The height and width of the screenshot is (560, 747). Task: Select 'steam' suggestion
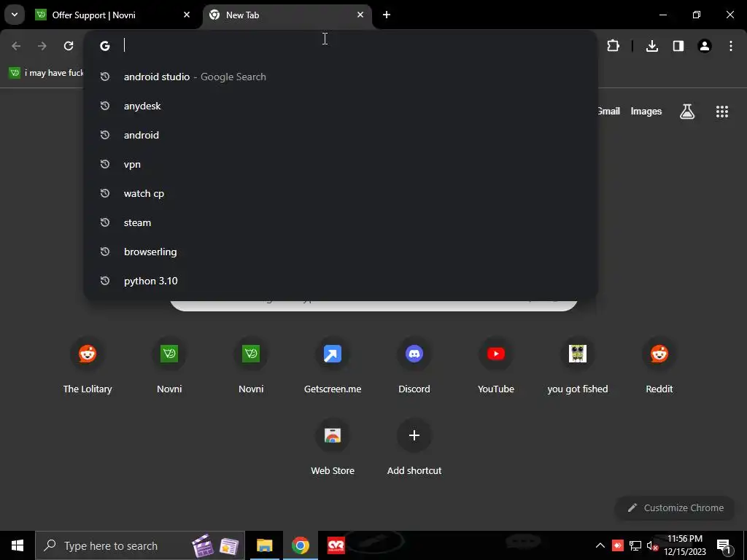point(341,223)
